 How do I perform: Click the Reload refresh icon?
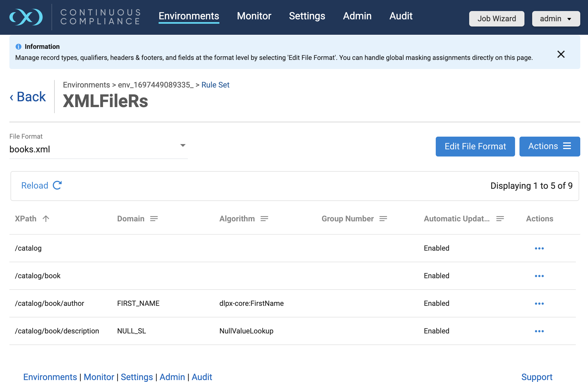pos(57,185)
